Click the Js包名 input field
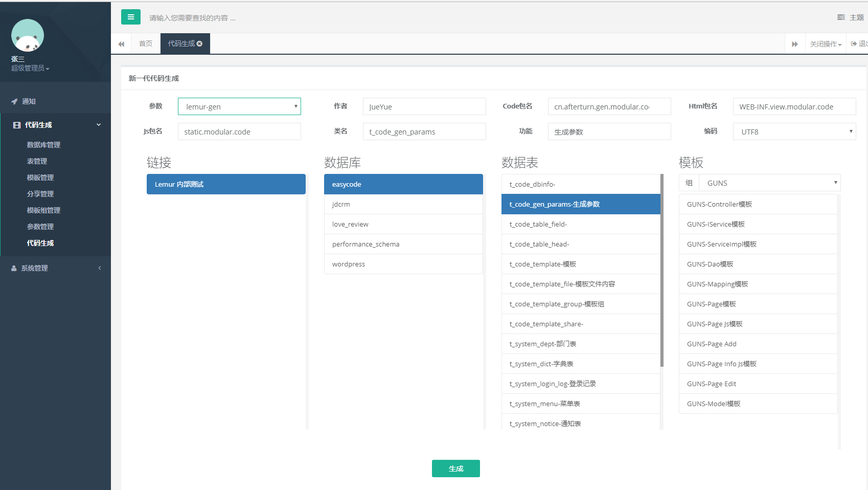The image size is (868, 490). [239, 131]
